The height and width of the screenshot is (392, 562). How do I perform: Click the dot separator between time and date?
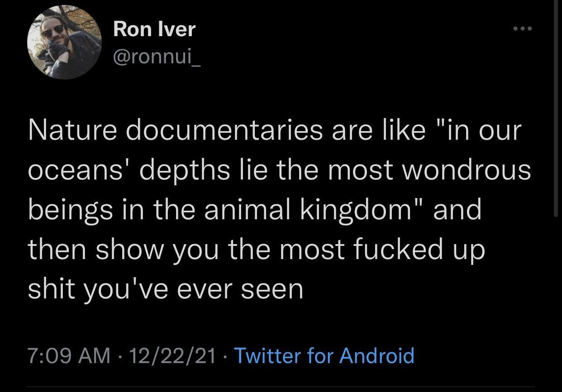pyautogui.click(x=119, y=356)
